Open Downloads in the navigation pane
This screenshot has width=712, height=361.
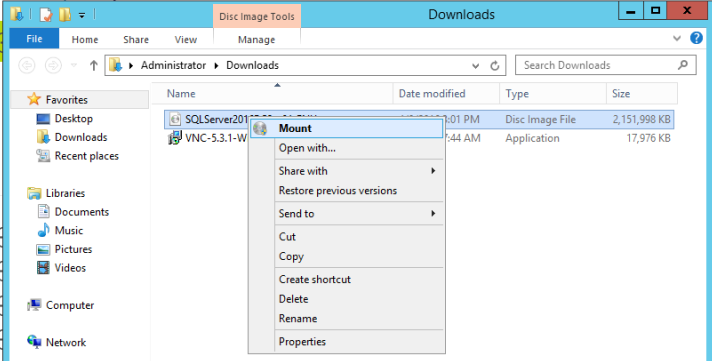[x=81, y=137]
